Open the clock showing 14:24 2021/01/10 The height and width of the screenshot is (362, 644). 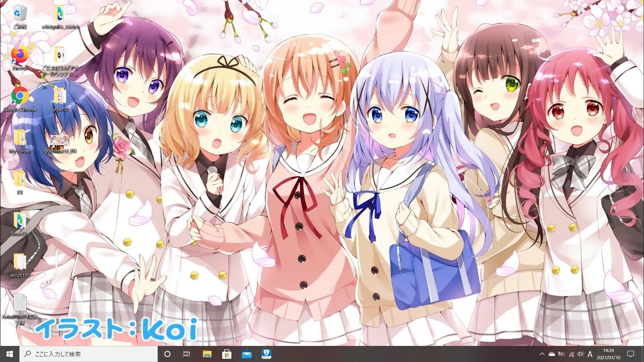[609, 354]
